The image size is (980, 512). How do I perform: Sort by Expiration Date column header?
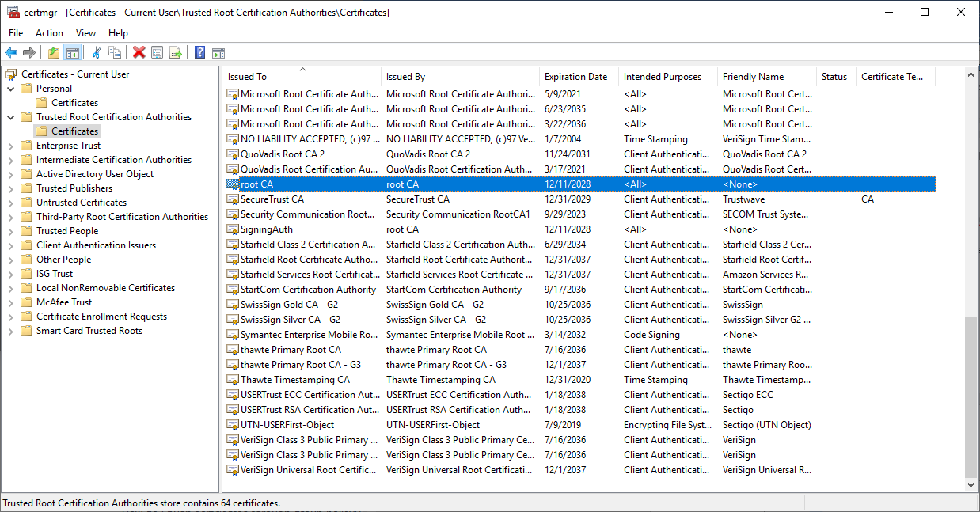point(575,77)
